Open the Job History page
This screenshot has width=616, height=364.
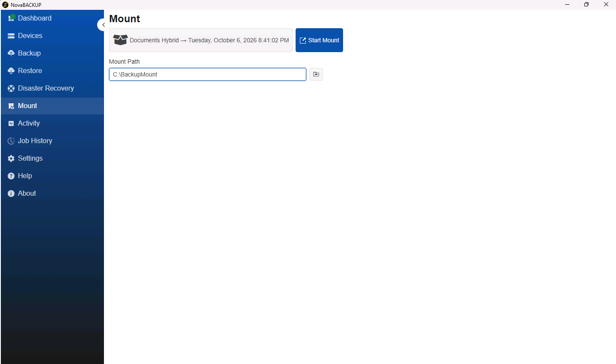pyautogui.click(x=52, y=141)
